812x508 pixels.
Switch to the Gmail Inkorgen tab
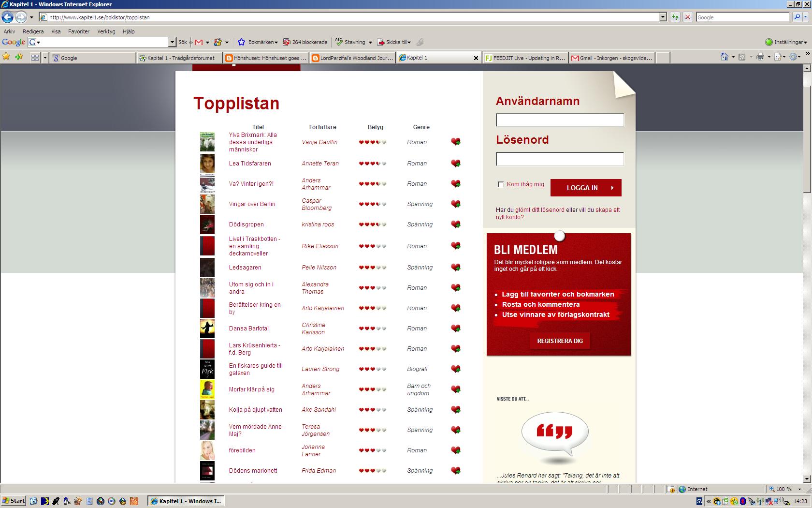coord(611,58)
